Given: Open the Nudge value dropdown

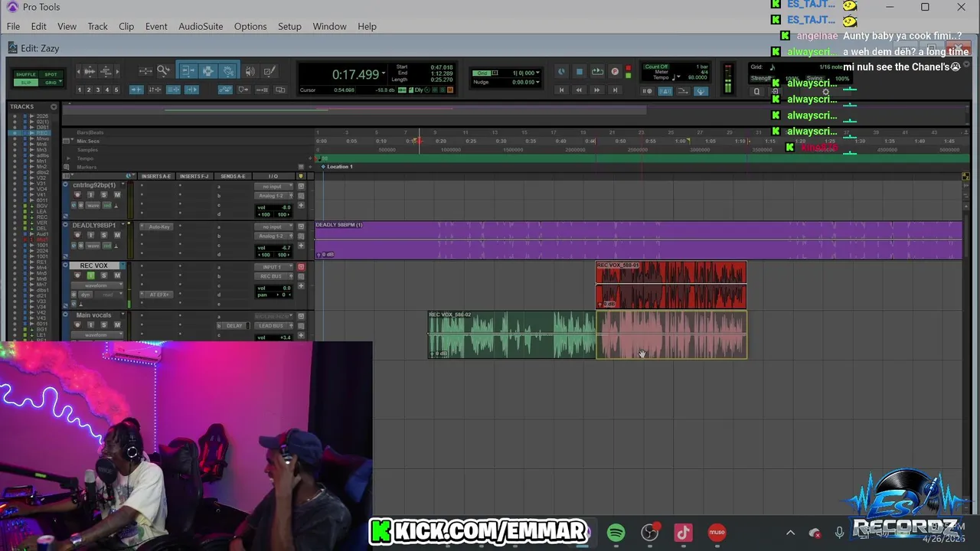Looking at the screenshot, I should tap(538, 82).
